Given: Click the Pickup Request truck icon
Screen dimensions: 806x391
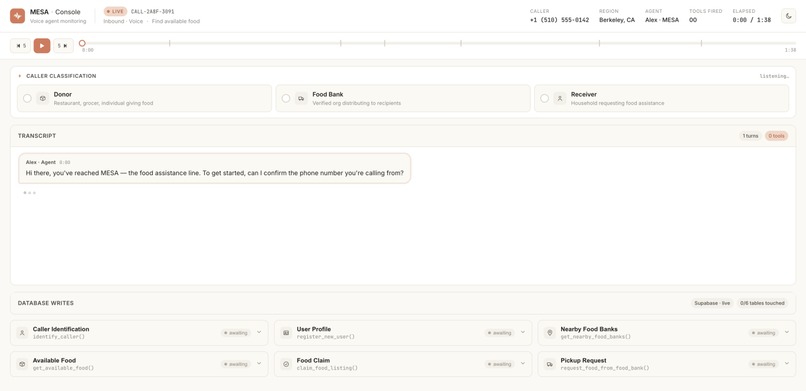Looking at the screenshot, I should (x=550, y=364).
